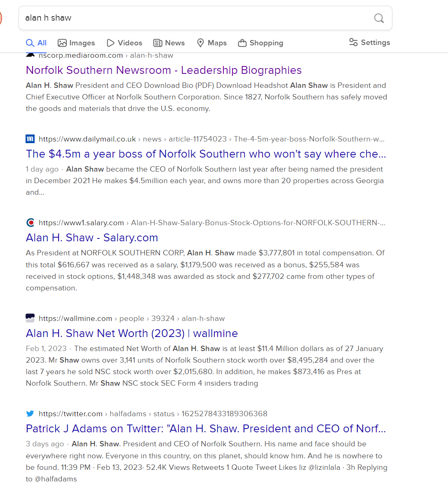Click the www1.salary.com URL breadcrumb
Image resolution: width=448 pixels, height=488 pixels.
point(212,223)
